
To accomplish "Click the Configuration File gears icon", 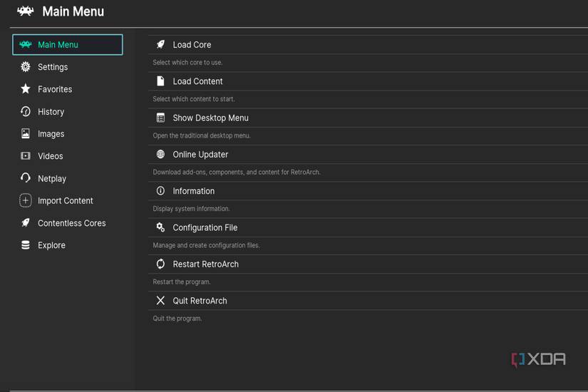I will (x=160, y=227).
